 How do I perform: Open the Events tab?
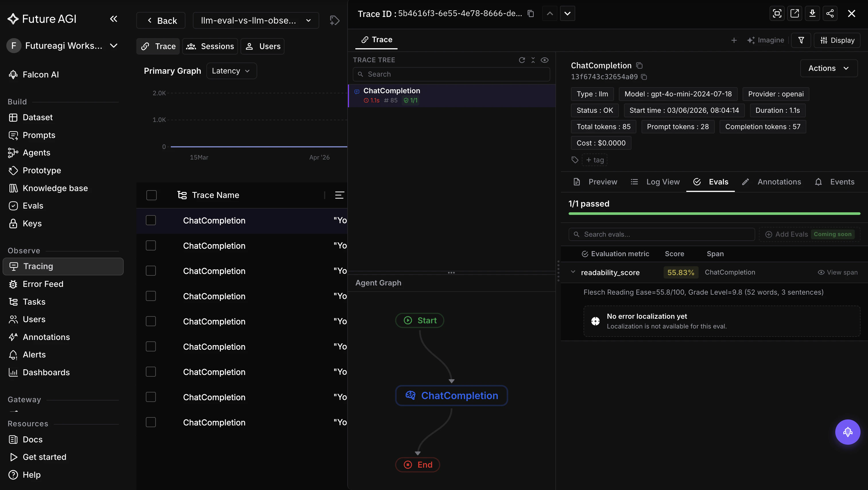pos(834,182)
